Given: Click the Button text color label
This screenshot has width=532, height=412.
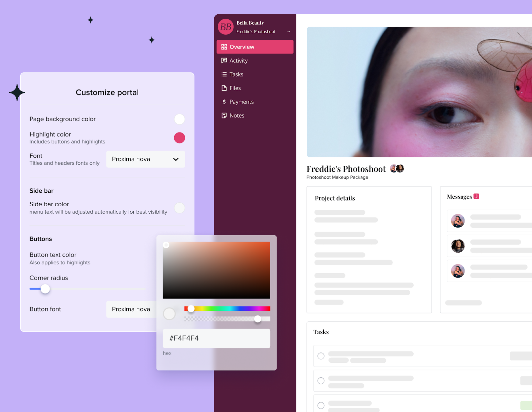Looking at the screenshot, I should [53, 255].
